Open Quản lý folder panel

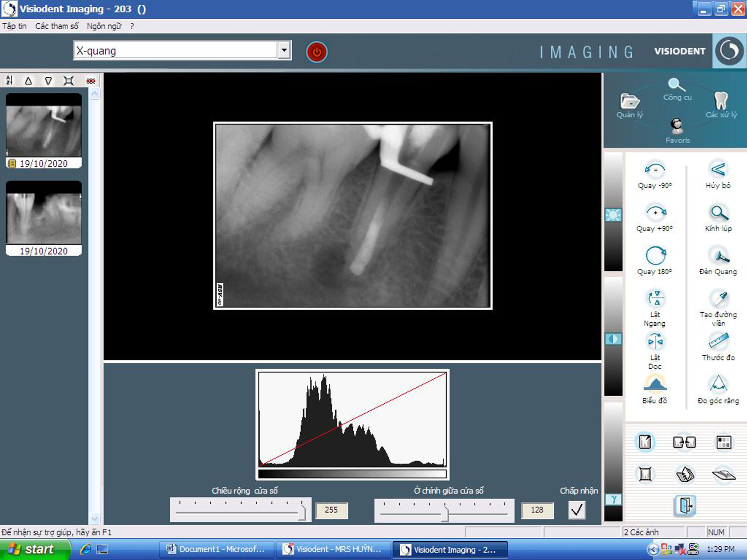click(x=630, y=106)
